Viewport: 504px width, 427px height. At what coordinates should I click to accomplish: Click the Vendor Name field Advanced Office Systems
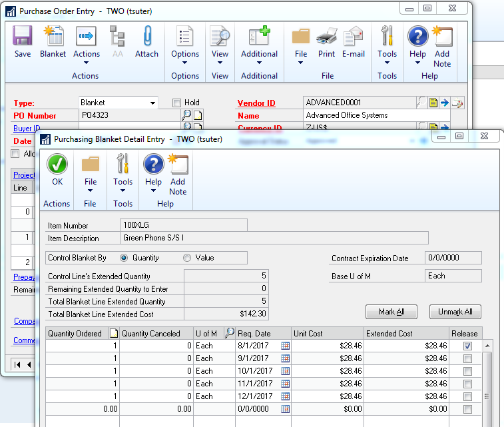point(376,115)
